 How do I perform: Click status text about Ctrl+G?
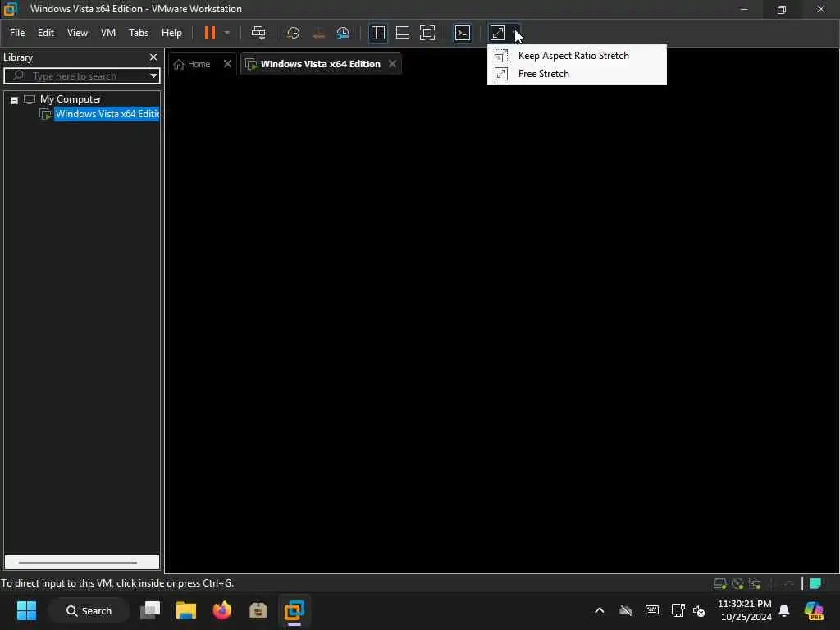click(117, 583)
